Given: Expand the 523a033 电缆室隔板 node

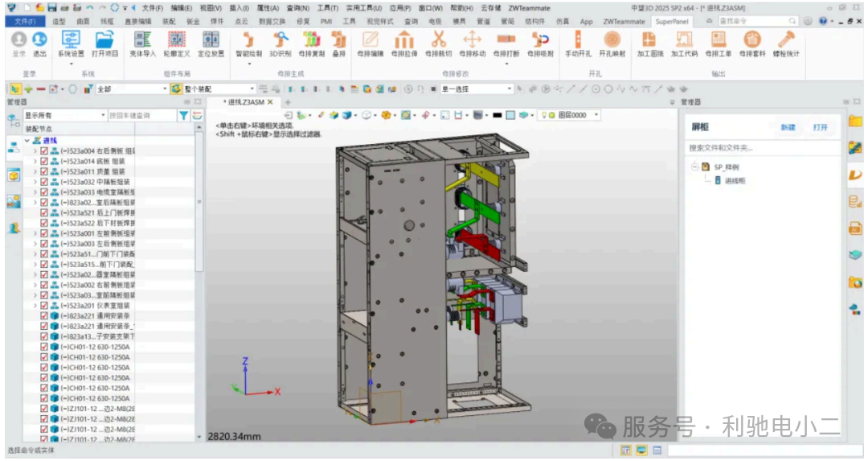Looking at the screenshot, I should click(x=35, y=192).
